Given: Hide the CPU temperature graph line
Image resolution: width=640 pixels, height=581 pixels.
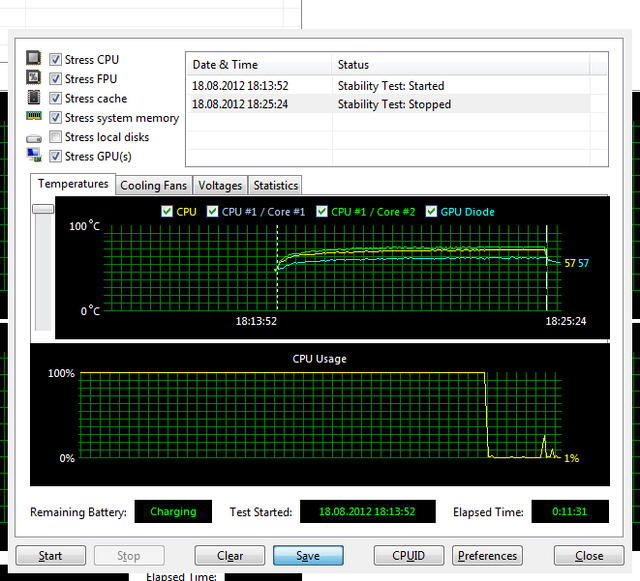Looking at the screenshot, I should [167, 211].
